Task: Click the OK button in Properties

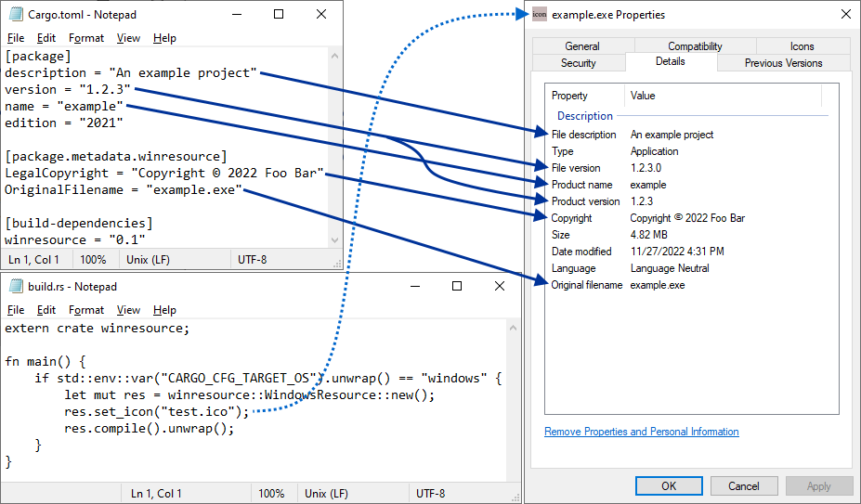Action: tap(669, 485)
